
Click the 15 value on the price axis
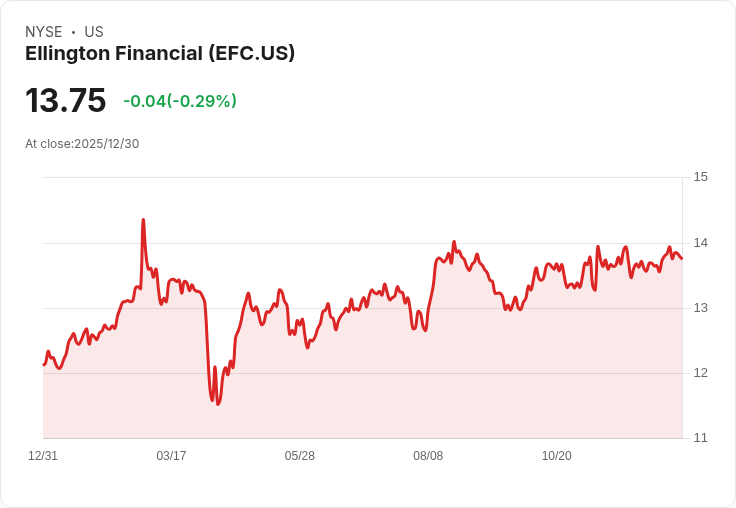coord(700,177)
